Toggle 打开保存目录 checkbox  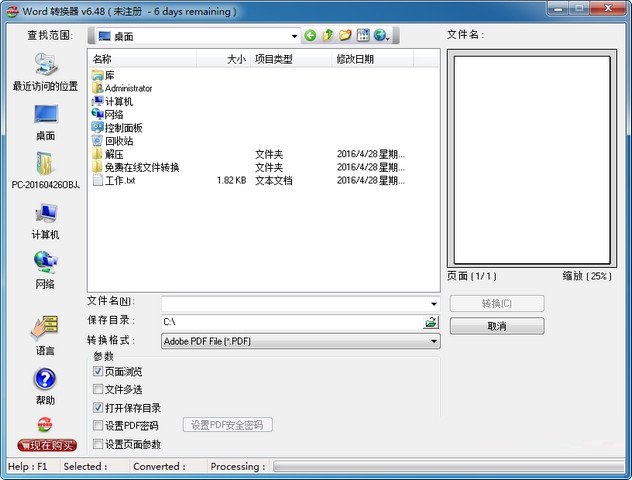click(98, 407)
